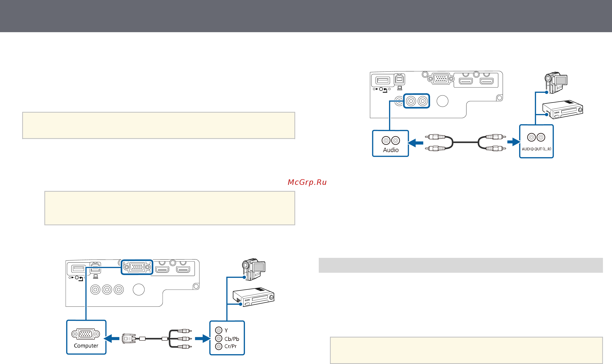Click the Cb/Pb component jack icon
612x364 pixels.
click(x=218, y=338)
